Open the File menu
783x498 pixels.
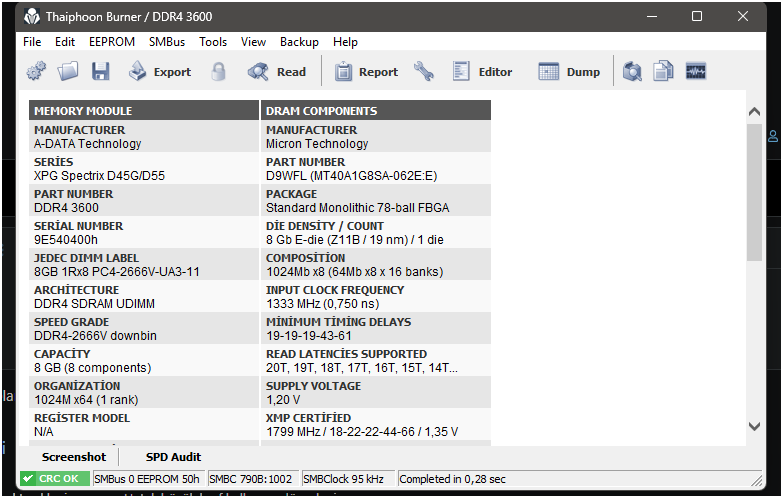click(x=32, y=42)
